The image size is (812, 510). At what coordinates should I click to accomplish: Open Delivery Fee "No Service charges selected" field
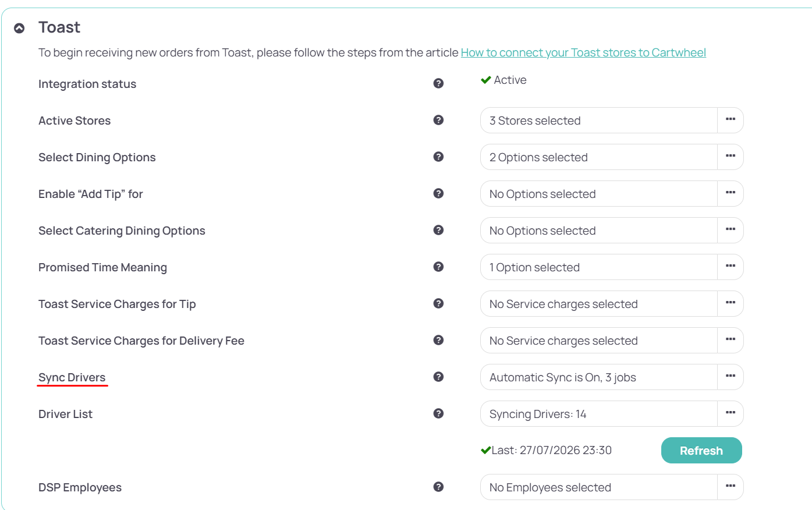coord(599,341)
